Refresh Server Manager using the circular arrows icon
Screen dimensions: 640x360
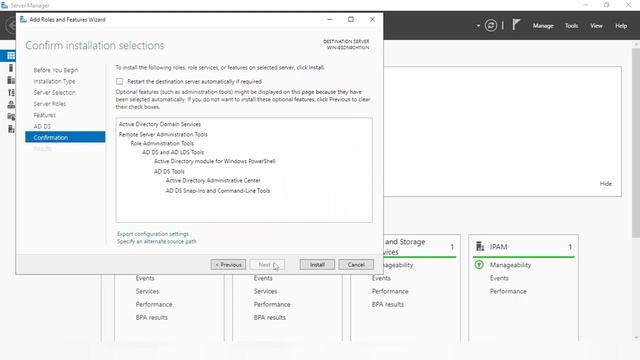(491, 26)
